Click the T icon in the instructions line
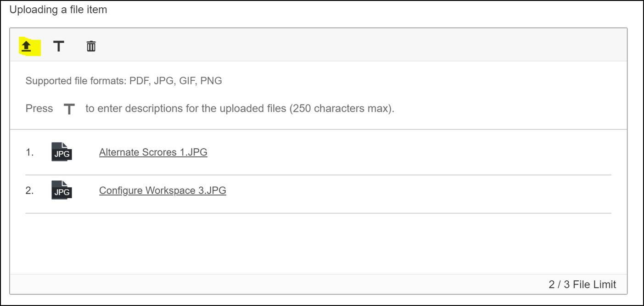644x306 pixels. click(x=69, y=109)
